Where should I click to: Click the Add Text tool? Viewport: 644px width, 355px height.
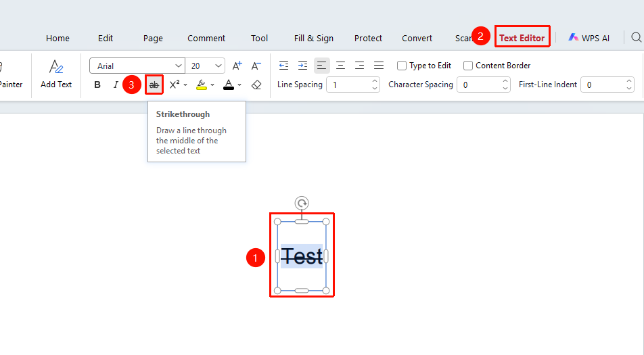click(56, 74)
